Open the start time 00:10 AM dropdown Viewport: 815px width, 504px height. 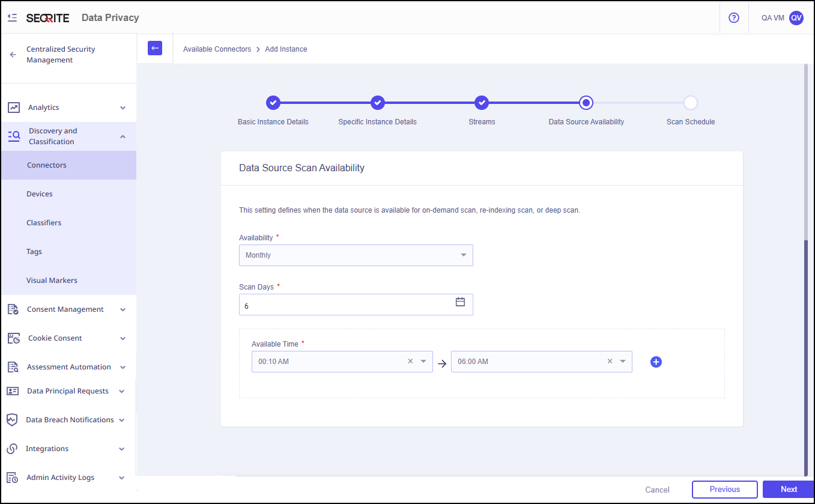[x=423, y=362]
